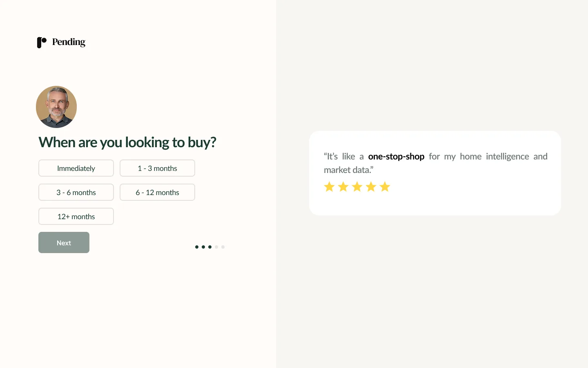Jump to the fourth progress dot
Screen dimensions: 588x368
tap(216, 247)
